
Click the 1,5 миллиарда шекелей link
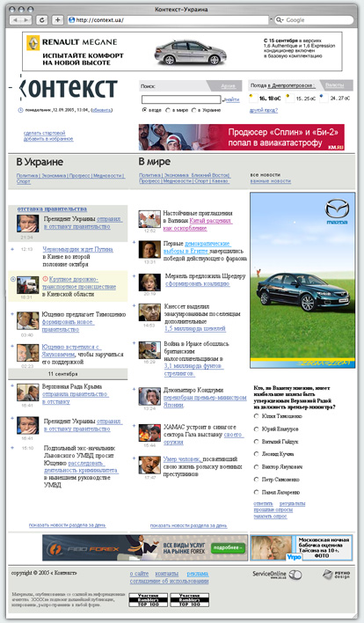coord(195,329)
